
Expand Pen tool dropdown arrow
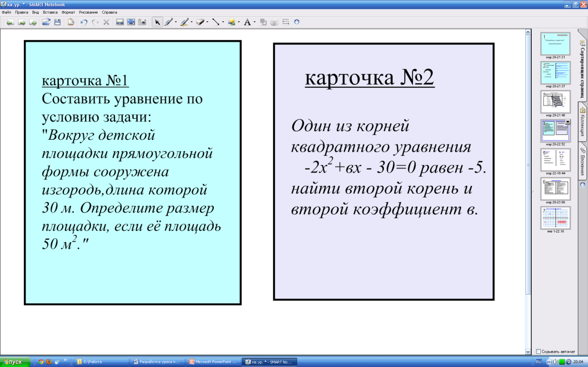(176, 22)
